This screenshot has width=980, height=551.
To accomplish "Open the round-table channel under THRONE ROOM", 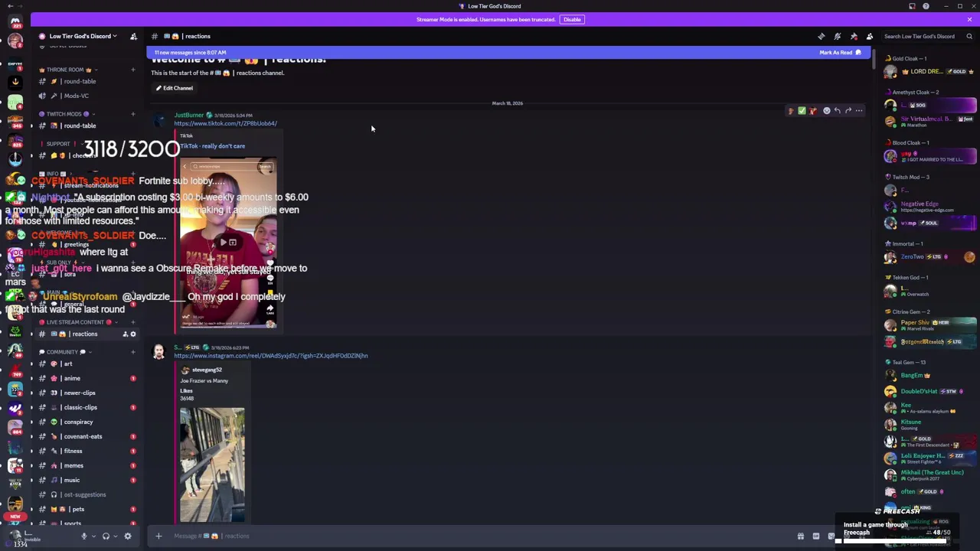I will 86,81.
